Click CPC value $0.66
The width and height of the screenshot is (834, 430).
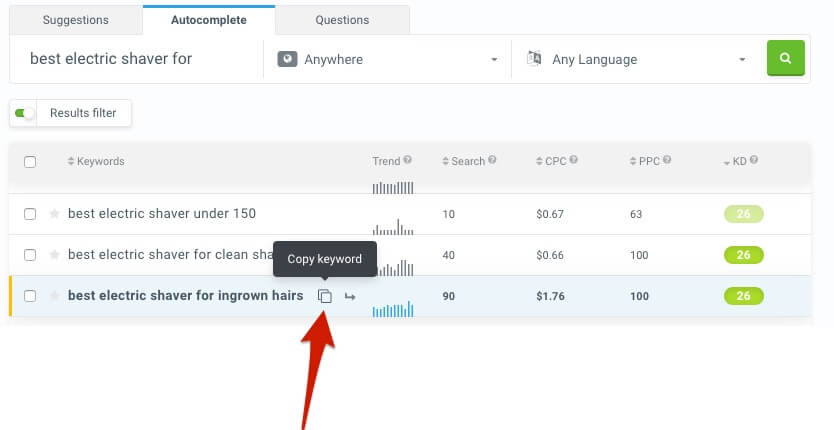pyautogui.click(x=550, y=255)
